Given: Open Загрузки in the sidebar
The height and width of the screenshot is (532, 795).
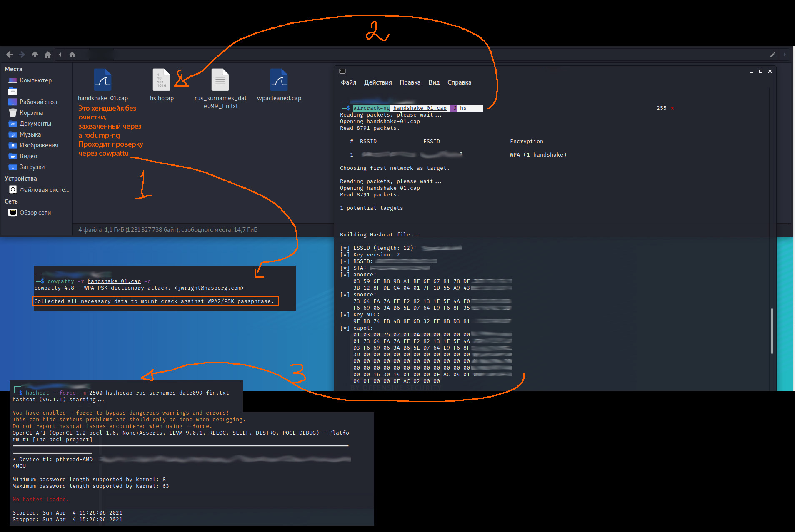Looking at the screenshot, I should click(32, 167).
